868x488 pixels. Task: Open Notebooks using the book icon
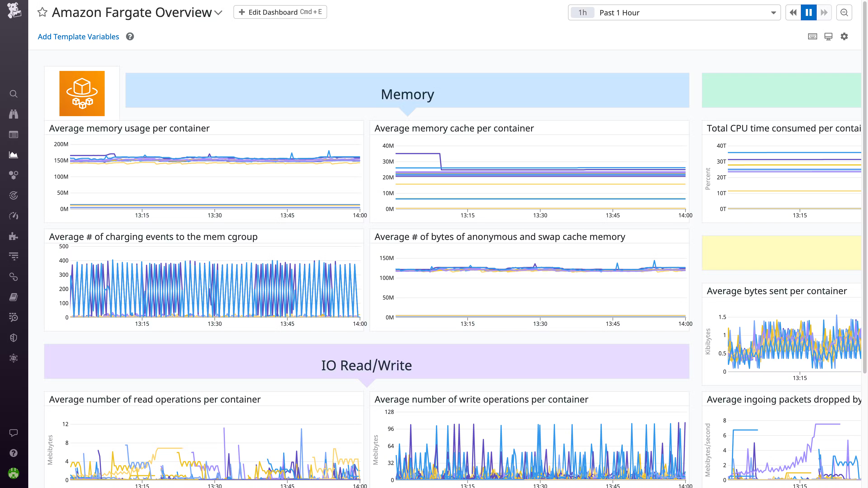(x=14, y=297)
